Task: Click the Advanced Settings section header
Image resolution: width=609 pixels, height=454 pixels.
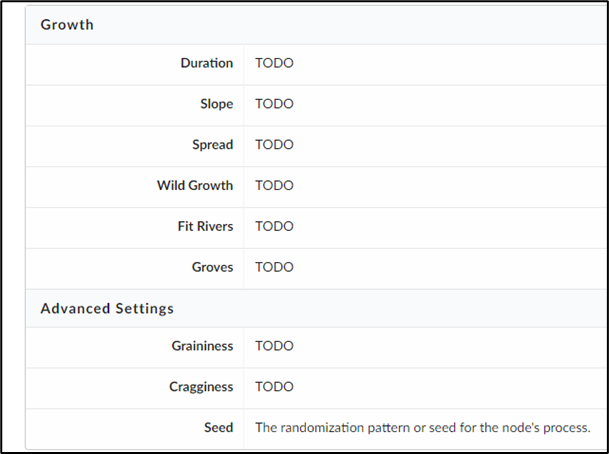Action: point(107,308)
